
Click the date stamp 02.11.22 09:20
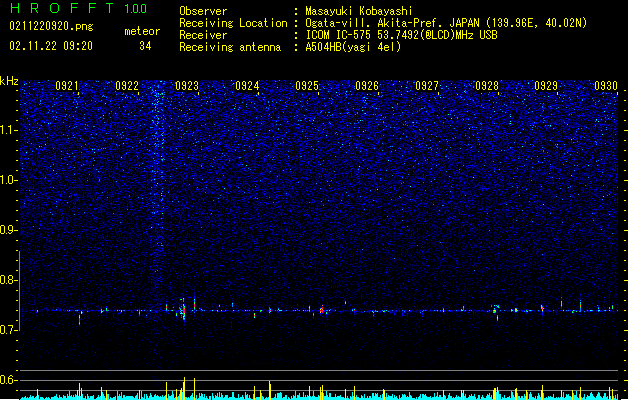(x=51, y=46)
